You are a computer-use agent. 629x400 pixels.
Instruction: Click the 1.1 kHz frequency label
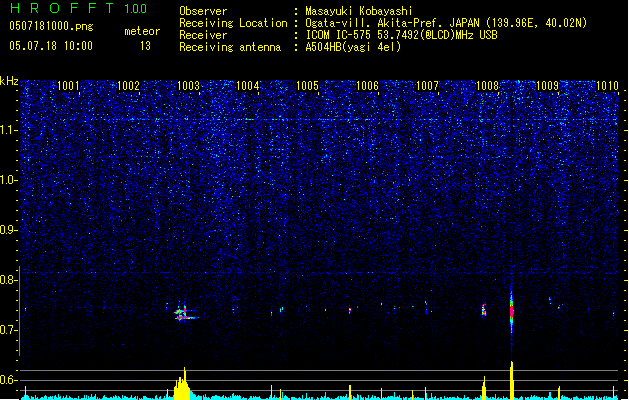click(x=9, y=130)
